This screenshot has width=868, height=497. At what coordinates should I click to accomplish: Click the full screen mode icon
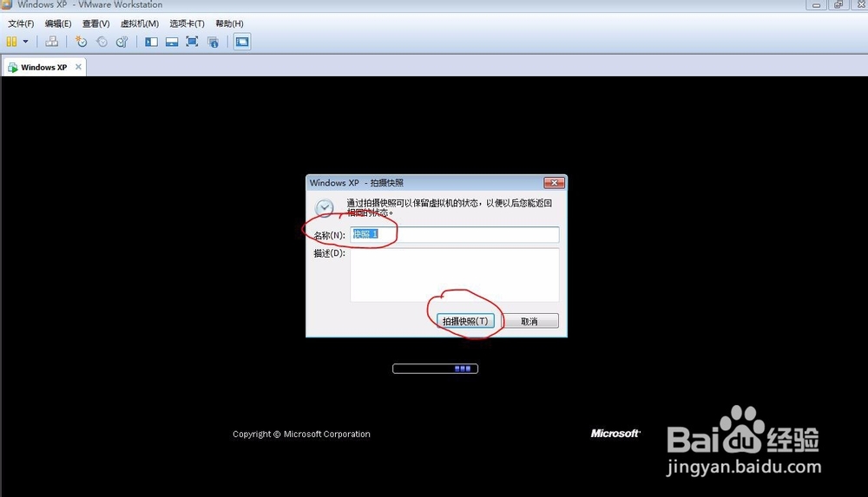pyautogui.click(x=192, y=42)
